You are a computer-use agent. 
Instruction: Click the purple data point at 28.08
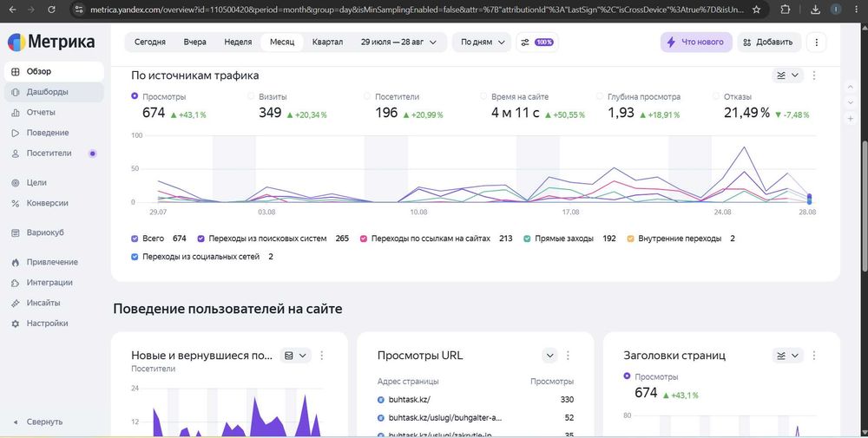point(809,196)
